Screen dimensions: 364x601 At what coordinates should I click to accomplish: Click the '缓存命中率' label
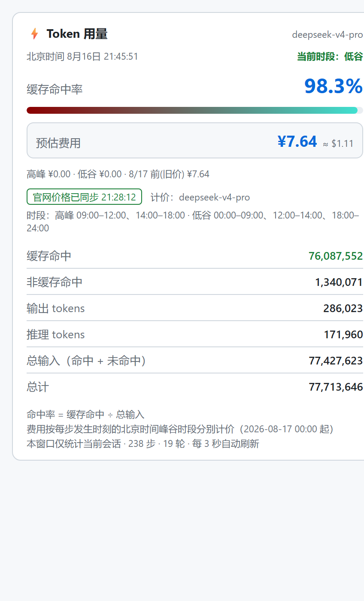[55, 89]
